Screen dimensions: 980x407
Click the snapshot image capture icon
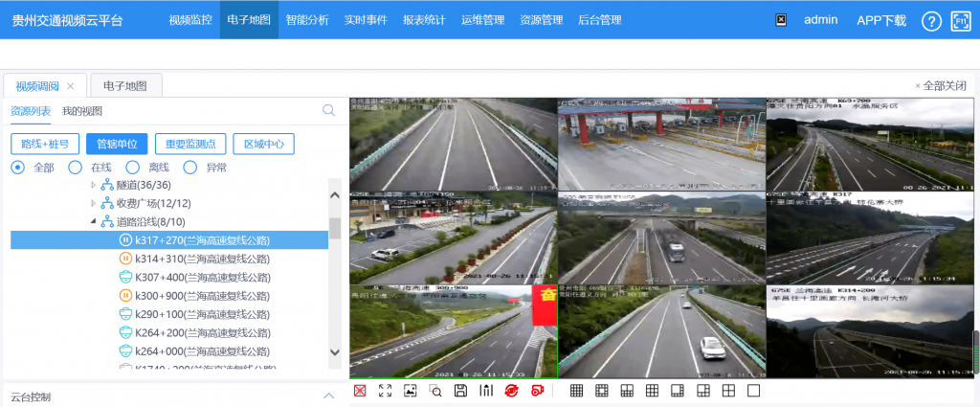coord(411,391)
